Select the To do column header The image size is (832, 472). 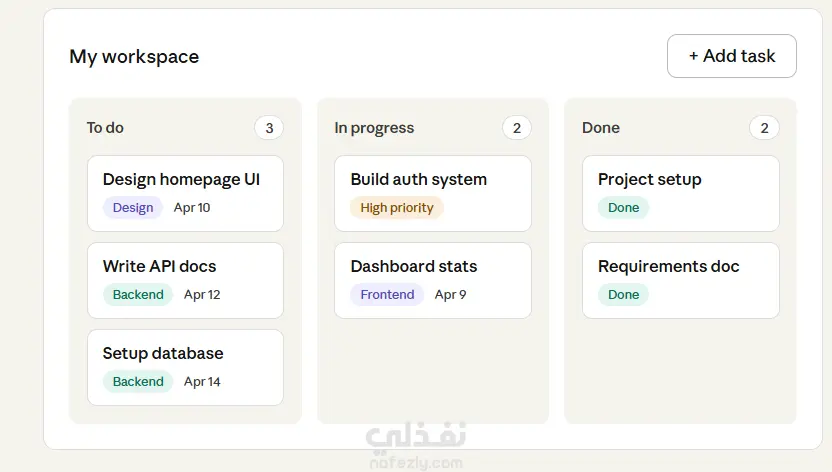tap(105, 128)
